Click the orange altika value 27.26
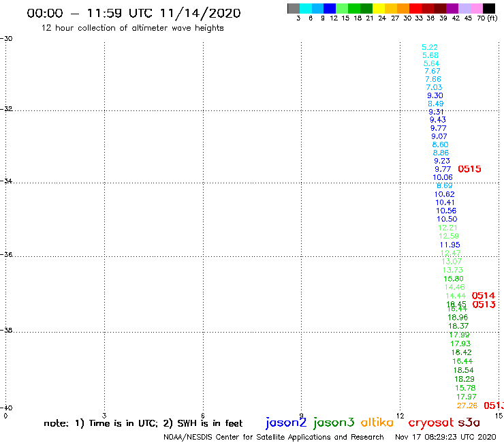 click(467, 406)
